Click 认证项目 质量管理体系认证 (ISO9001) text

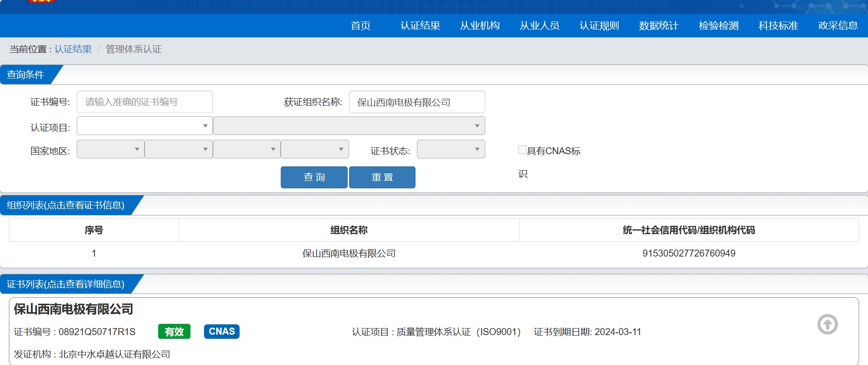(x=436, y=332)
